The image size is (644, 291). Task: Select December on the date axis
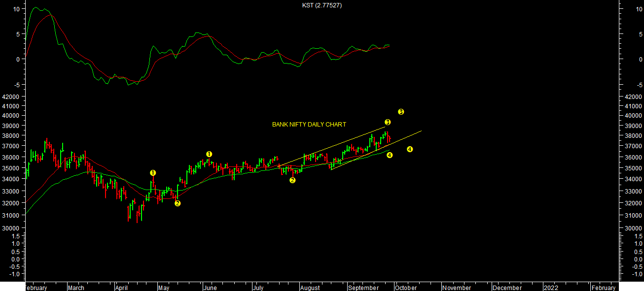pos(506,288)
